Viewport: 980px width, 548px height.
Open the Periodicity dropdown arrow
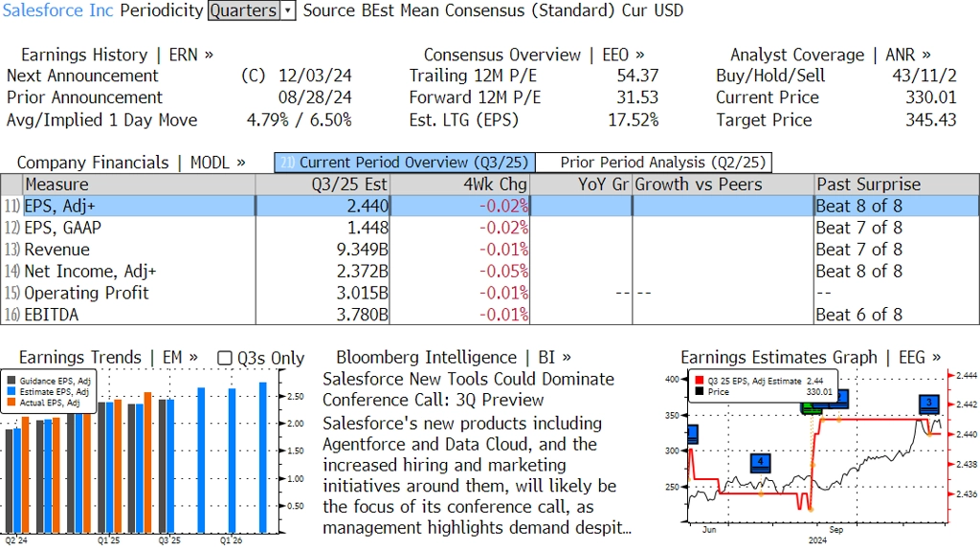[287, 11]
